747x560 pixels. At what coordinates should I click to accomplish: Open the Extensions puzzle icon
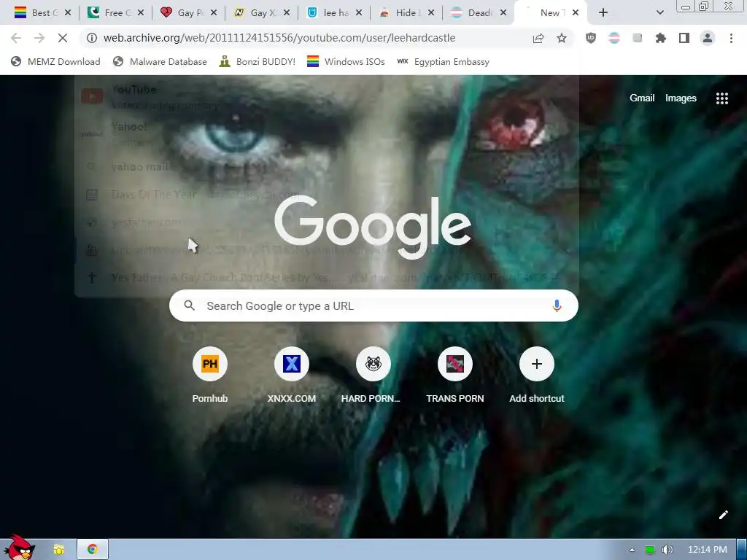660,38
